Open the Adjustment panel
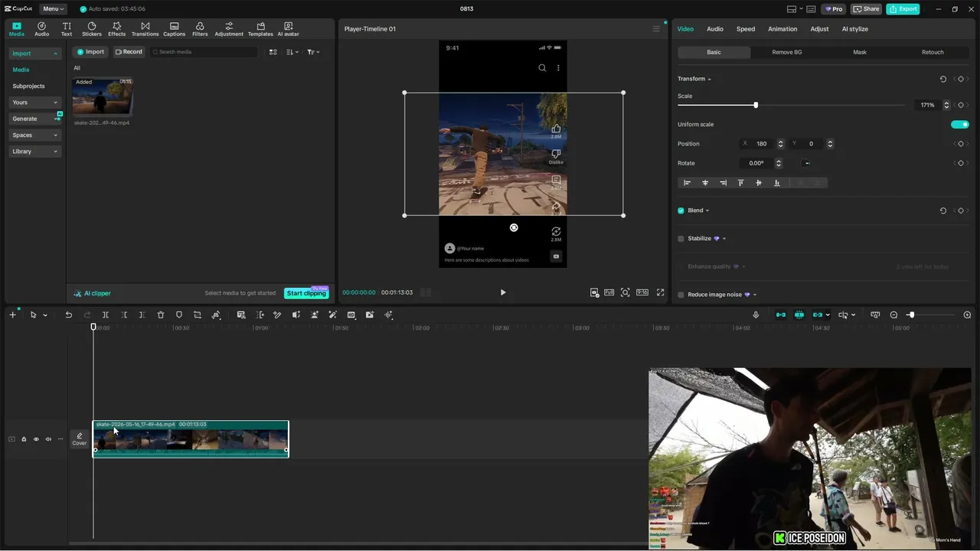This screenshot has height=551, width=980. coord(229,29)
